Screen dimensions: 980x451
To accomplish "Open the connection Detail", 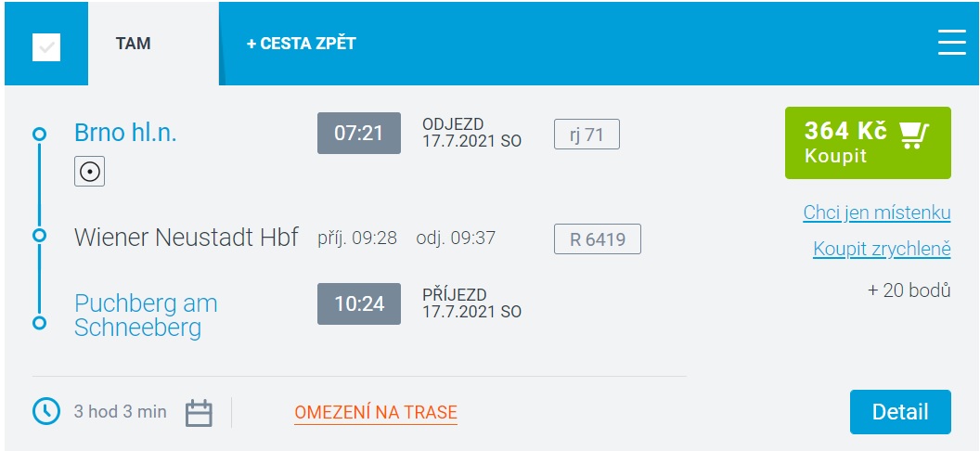I will (x=900, y=412).
